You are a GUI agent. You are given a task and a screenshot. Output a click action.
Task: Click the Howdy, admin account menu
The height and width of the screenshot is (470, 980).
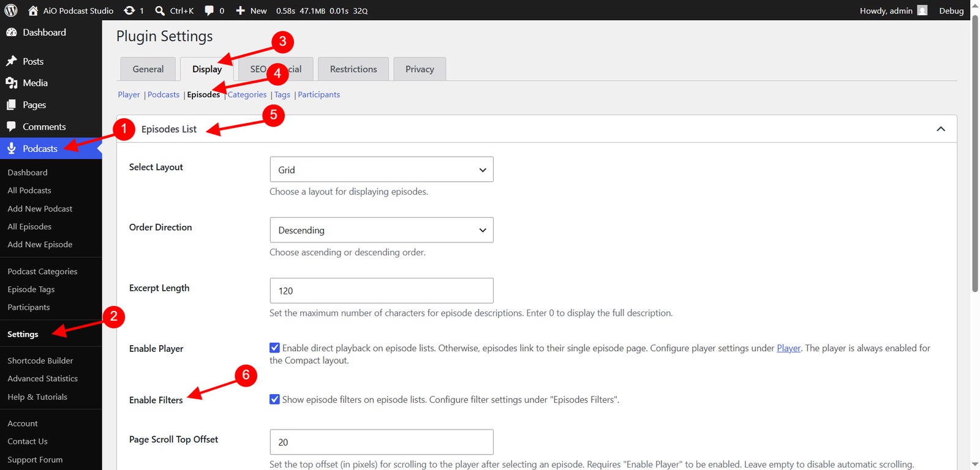point(894,10)
